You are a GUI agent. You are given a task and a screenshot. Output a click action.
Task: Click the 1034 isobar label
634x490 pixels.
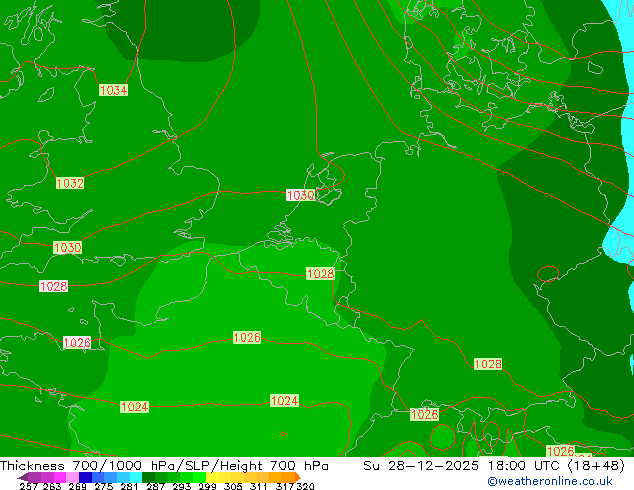coord(114,90)
